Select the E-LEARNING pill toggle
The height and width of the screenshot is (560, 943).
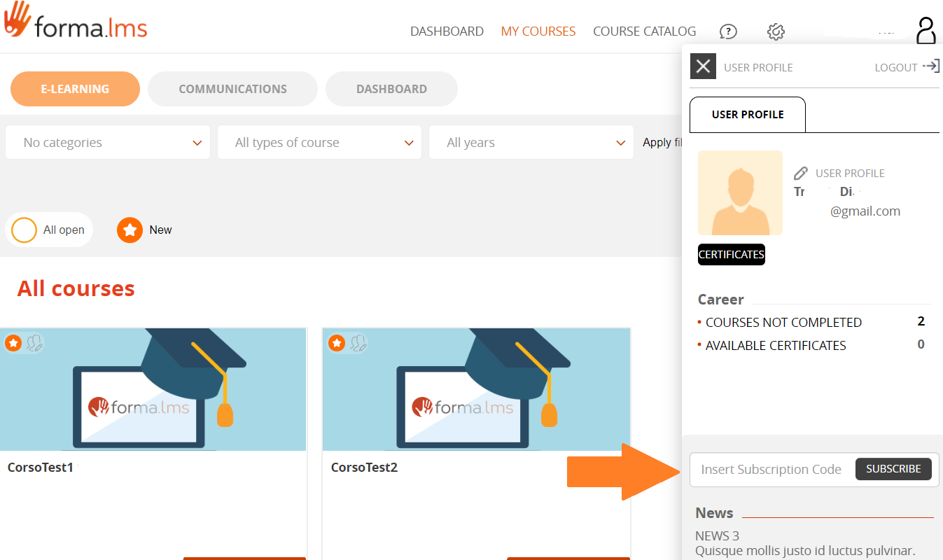point(75,89)
